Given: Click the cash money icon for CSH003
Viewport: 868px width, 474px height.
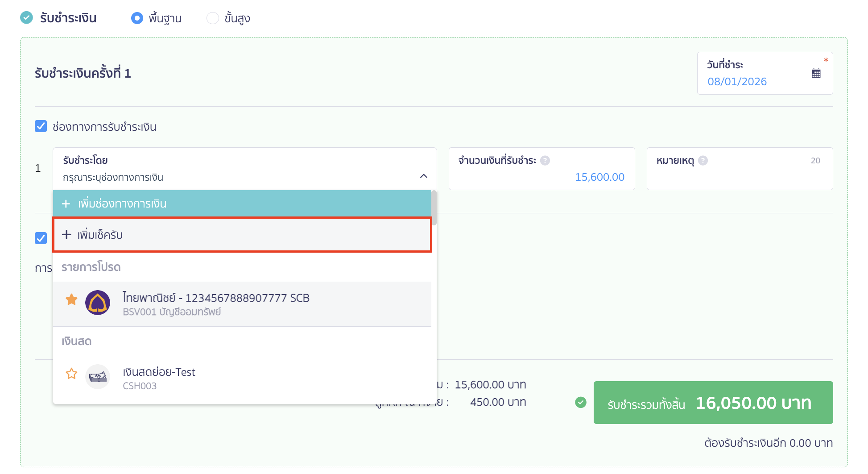Looking at the screenshot, I should coord(98,377).
